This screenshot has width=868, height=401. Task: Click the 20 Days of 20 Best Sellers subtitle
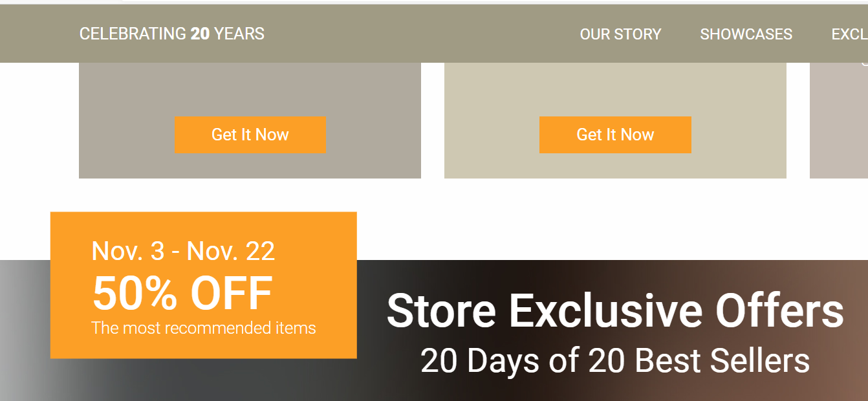coord(614,360)
